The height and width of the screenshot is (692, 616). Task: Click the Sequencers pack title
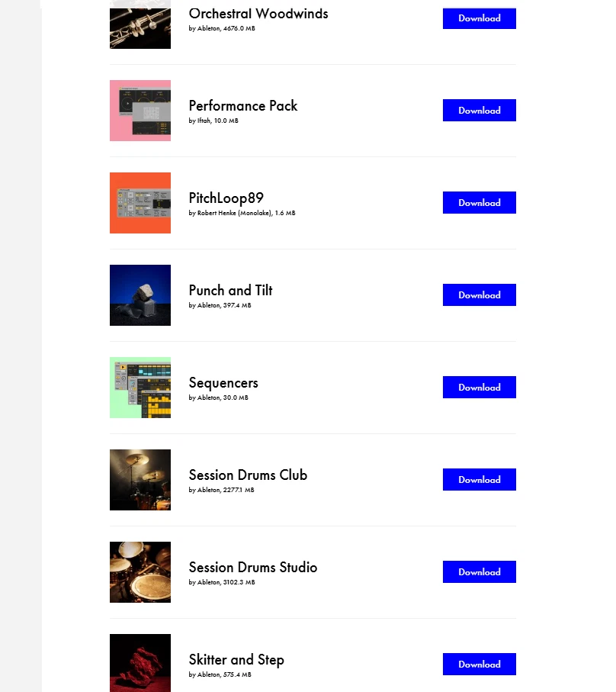click(223, 383)
